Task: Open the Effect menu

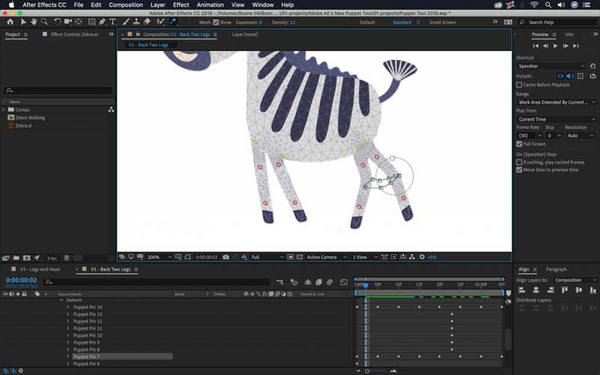Action: pyautogui.click(x=181, y=5)
